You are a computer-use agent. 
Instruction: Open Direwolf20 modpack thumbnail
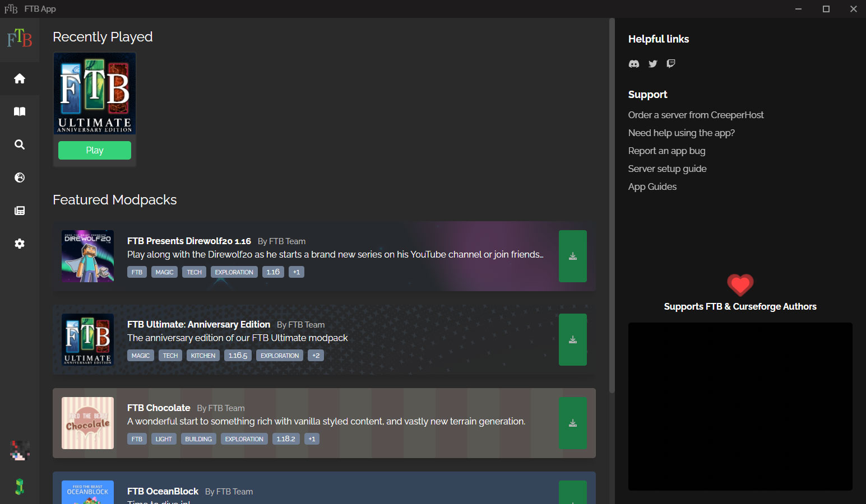(x=87, y=256)
